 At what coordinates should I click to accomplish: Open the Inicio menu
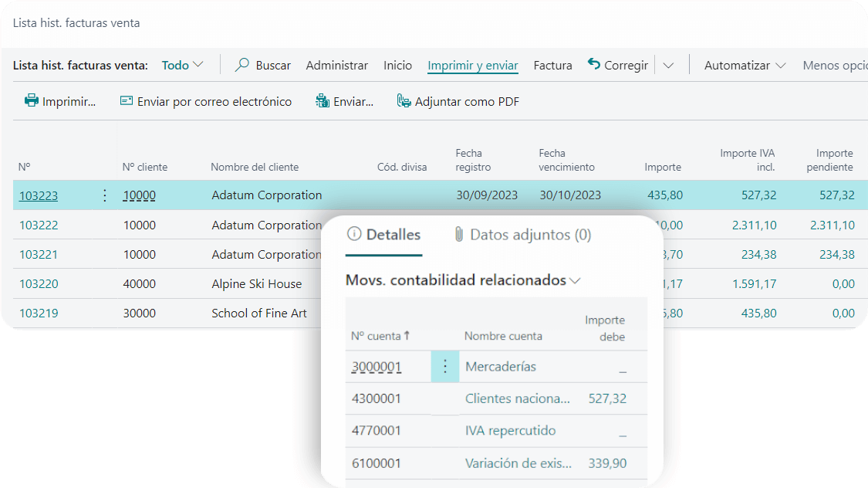pyautogui.click(x=397, y=66)
